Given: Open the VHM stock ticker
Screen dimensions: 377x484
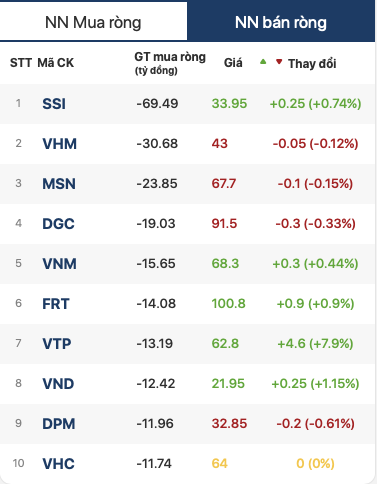Looking at the screenshot, I should click(59, 144).
